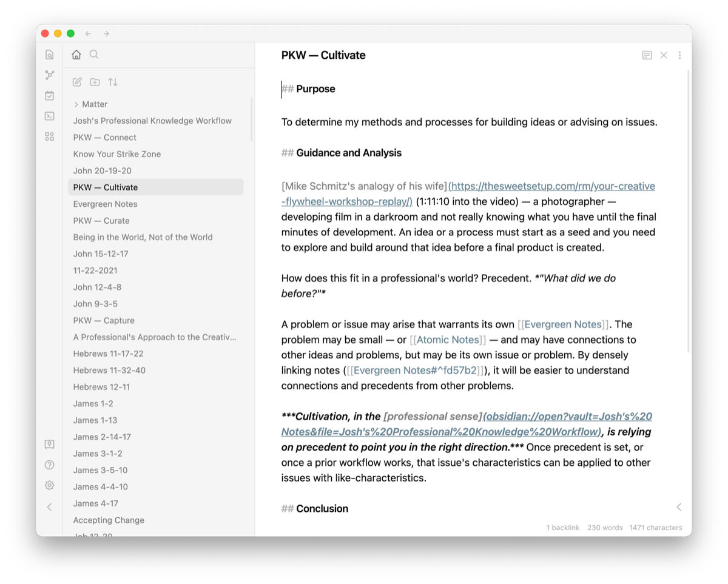Click the editor's vertical scrollbar

688,211
